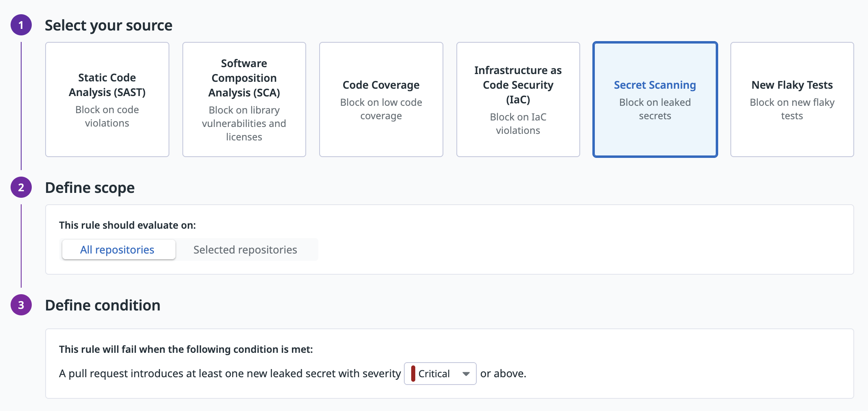Click the step 1 purple number badge
Screen dimensions: 868x411
pos(21,25)
